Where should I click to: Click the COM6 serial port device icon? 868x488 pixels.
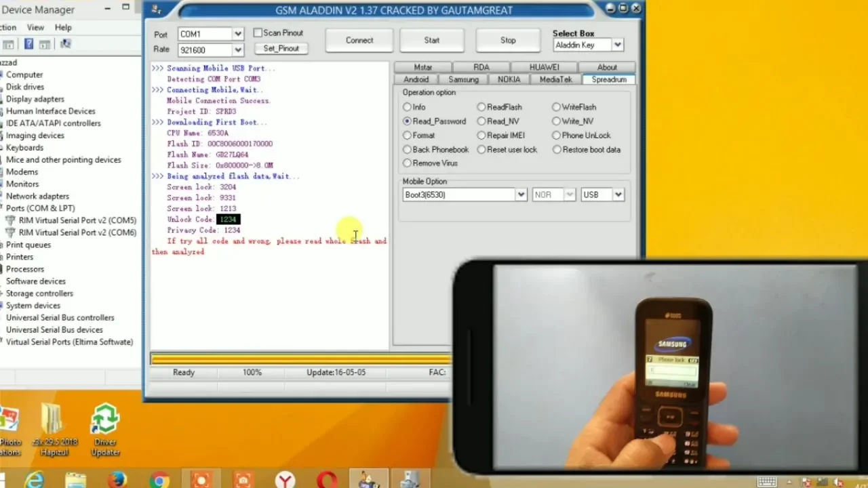click(x=10, y=232)
